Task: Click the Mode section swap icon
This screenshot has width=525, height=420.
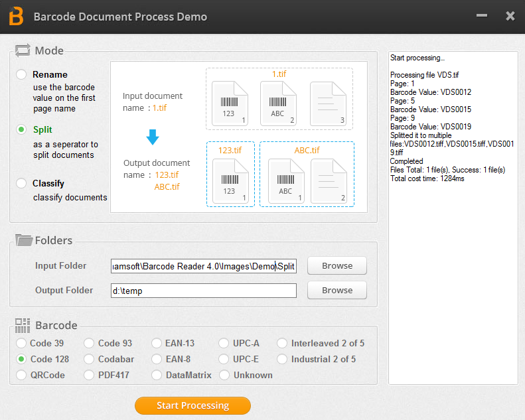Action: point(23,50)
